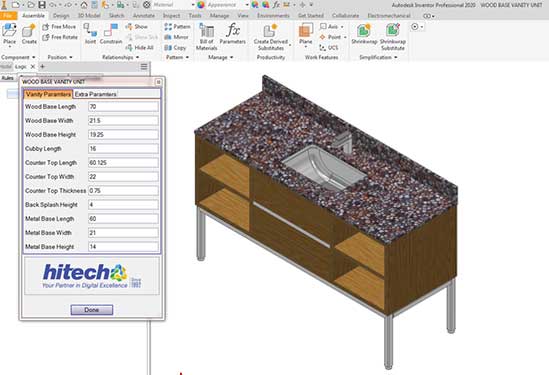The height and width of the screenshot is (375, 549).
Task: Click the UCS tool
Action: click(329, 48)
